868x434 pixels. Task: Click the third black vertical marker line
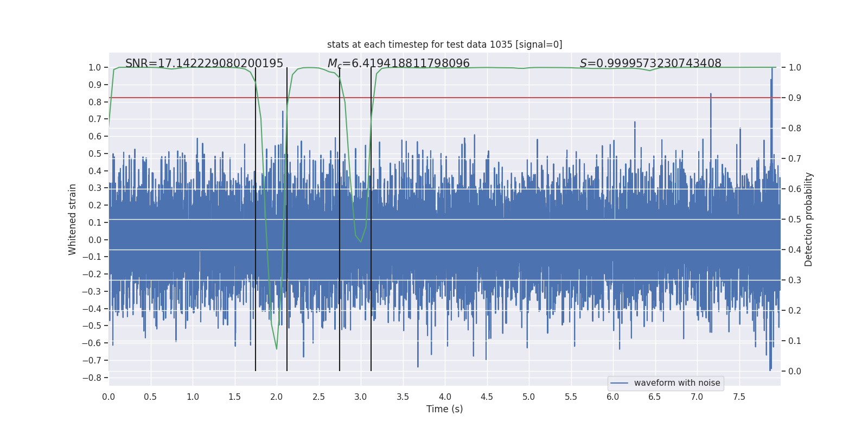coord(340,219)
